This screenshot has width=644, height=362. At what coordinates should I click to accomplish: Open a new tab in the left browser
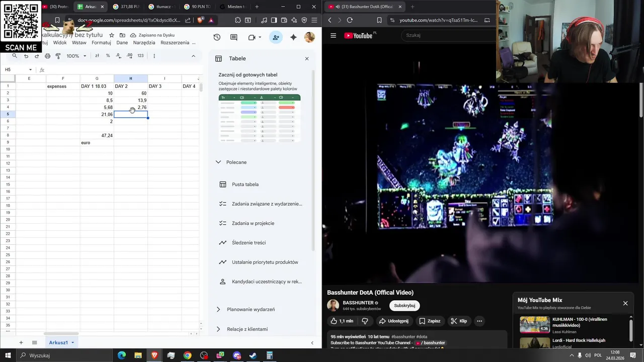coord(257,7)
